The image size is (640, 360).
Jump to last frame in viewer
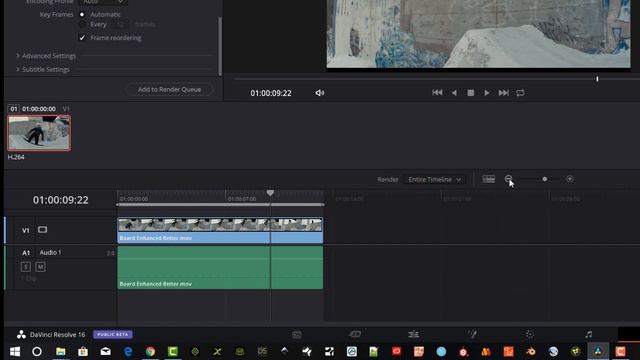coord(504,93)
